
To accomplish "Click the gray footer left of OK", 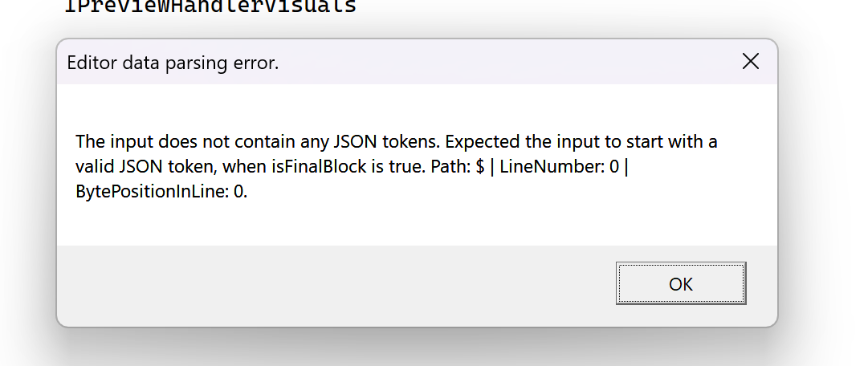I will tap(321, 283).
